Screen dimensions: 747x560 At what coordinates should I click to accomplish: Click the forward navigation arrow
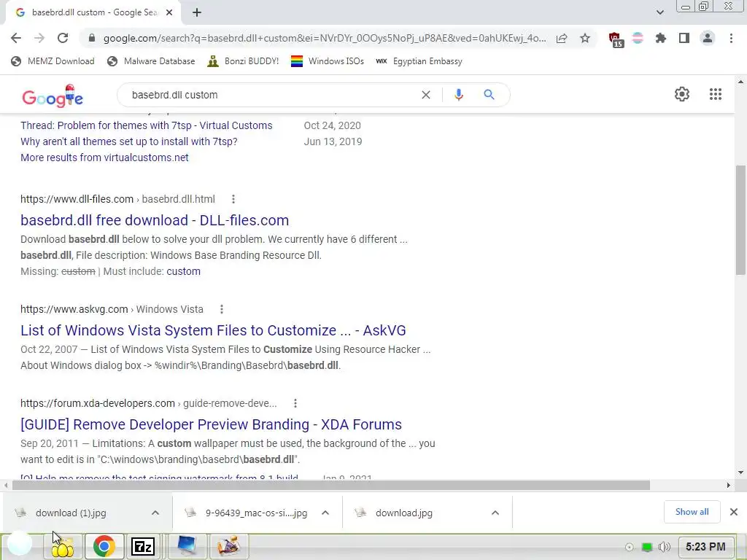[x=39, y=38]
